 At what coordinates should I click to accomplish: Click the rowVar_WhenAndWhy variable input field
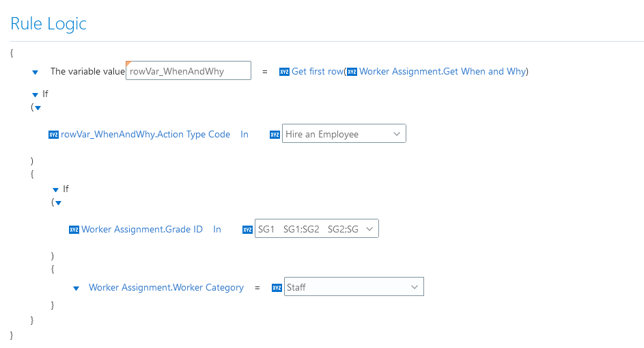point(188,70)
